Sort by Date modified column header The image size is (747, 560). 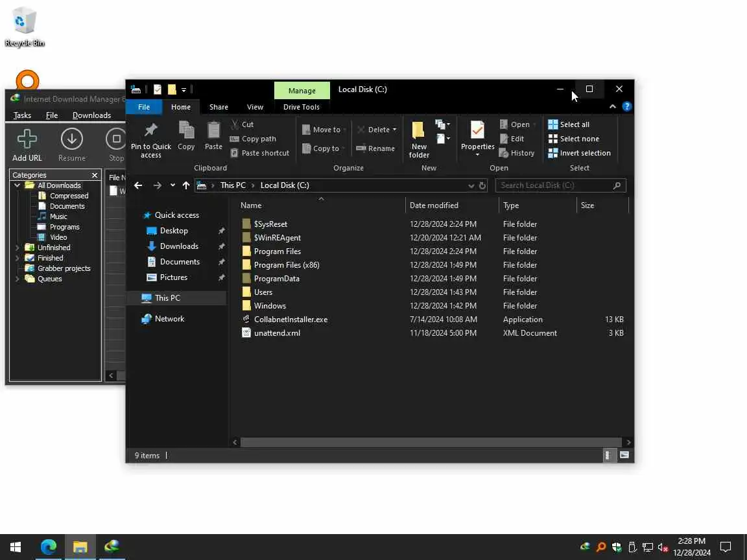[x=434, y=205]
